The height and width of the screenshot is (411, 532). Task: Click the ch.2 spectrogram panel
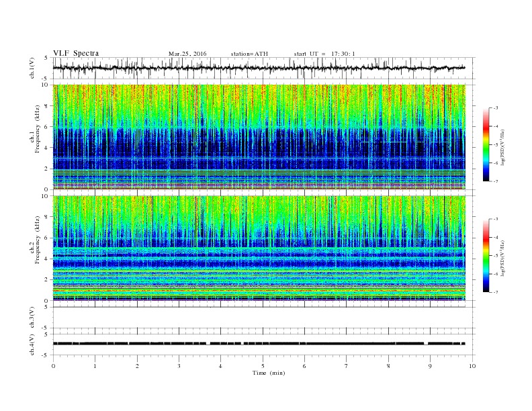click(259, 248)
